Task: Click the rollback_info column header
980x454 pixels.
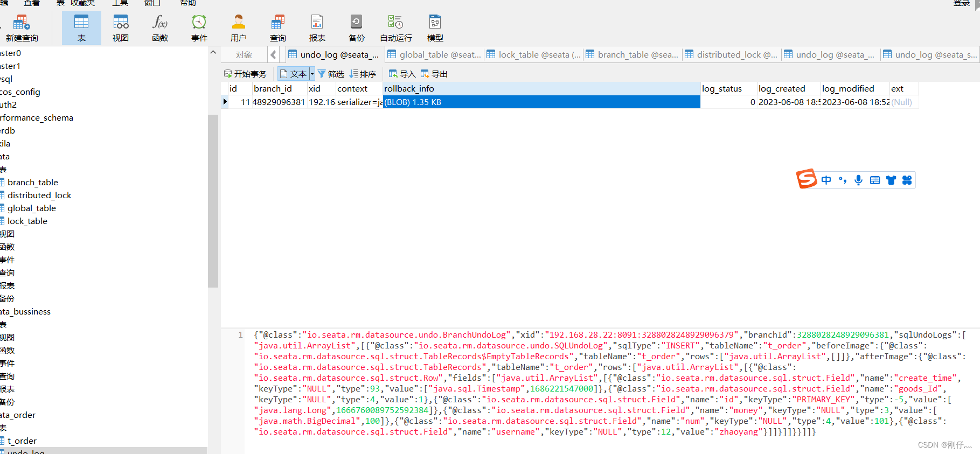Action: pyautogui.click(x=541, y=88)
